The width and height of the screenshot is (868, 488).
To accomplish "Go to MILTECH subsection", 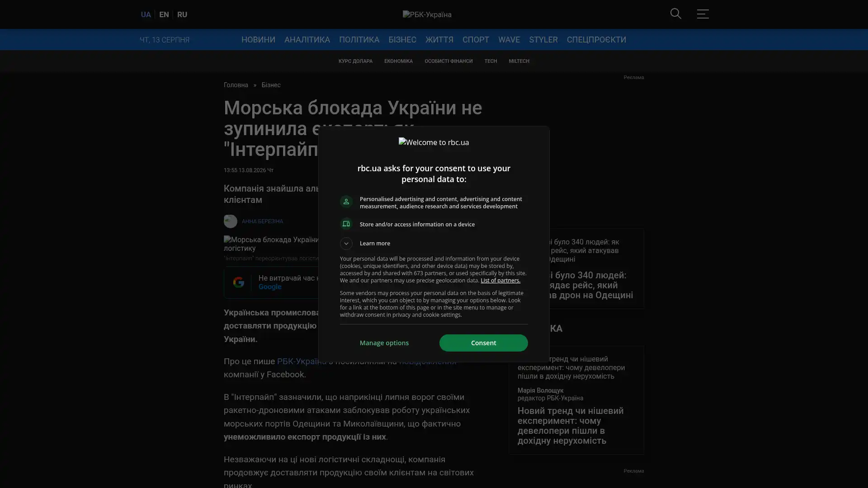I will 519,61.
